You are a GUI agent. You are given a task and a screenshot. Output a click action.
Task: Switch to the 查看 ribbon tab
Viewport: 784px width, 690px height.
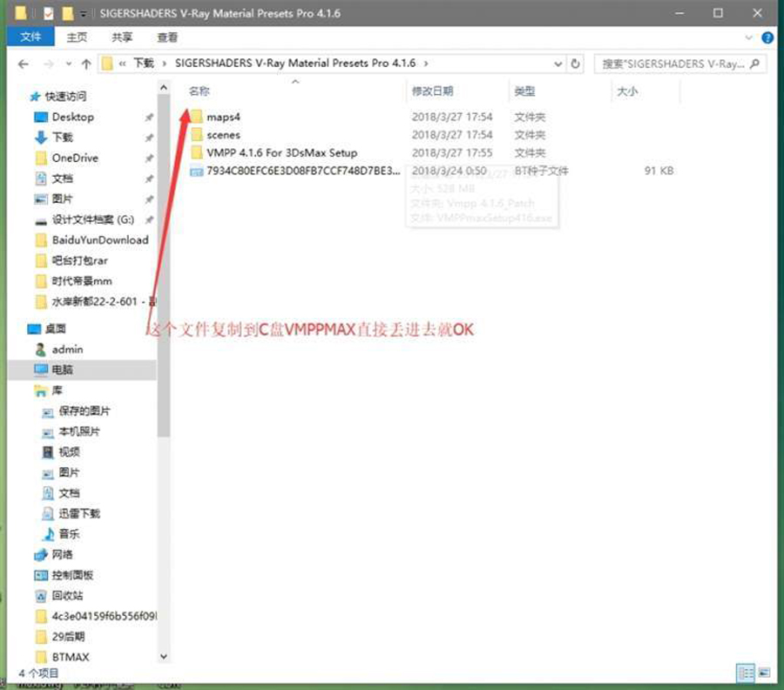point(167,37)
